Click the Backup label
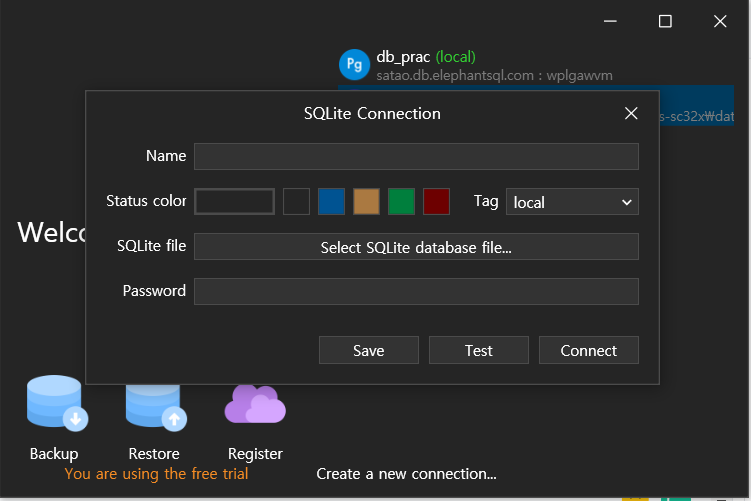Image resolution: width=751 pixels, height=501 pixels. (54, 454)
